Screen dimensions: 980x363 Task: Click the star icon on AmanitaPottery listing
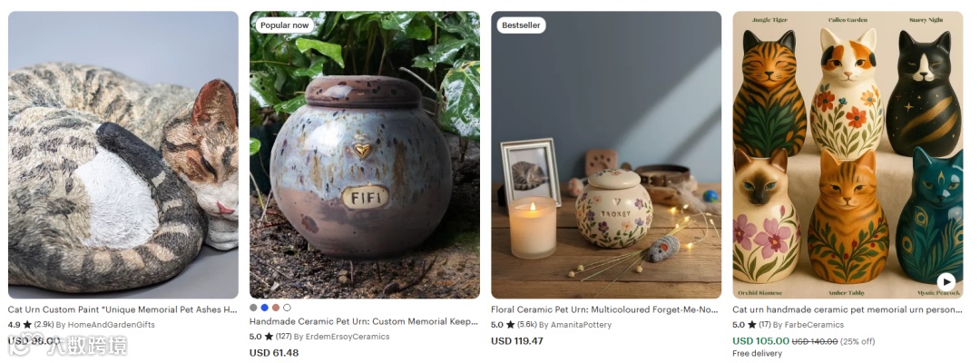(511, 325)
